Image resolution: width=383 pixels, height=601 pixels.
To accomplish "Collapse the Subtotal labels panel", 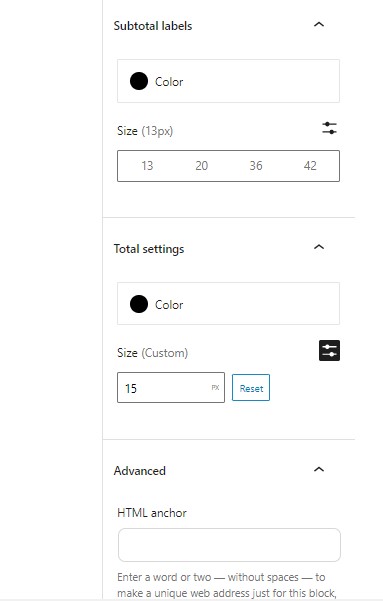I will pos(319,25).
